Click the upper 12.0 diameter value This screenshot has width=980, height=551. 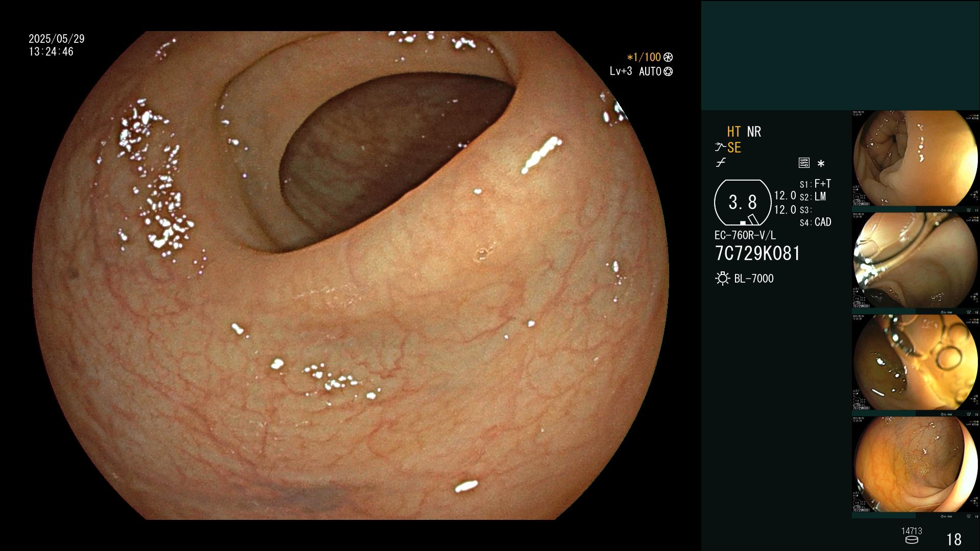pos(785,196)
